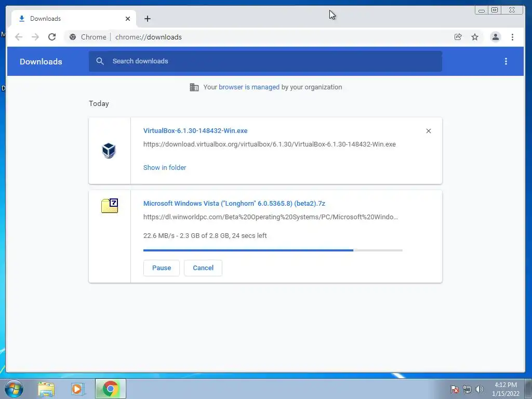
Task: Open the Chrome three-dot menu
Action: [x=512, y=37]
